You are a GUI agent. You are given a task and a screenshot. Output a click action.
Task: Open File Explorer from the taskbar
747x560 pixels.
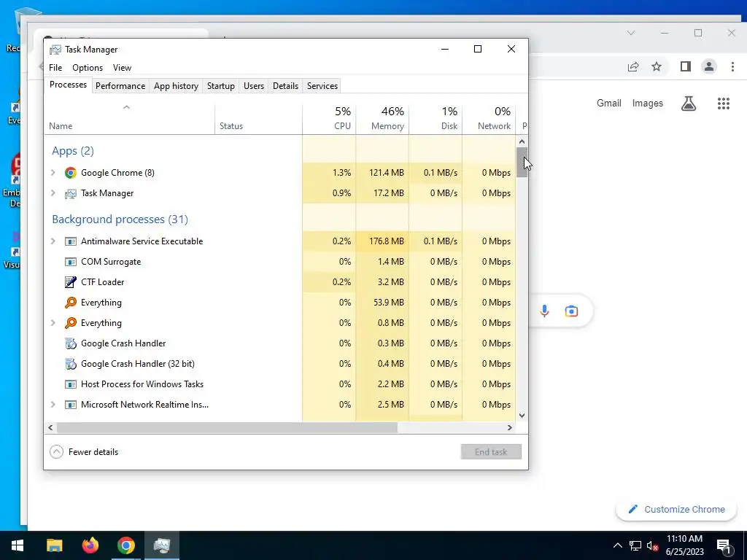point(54,545)
